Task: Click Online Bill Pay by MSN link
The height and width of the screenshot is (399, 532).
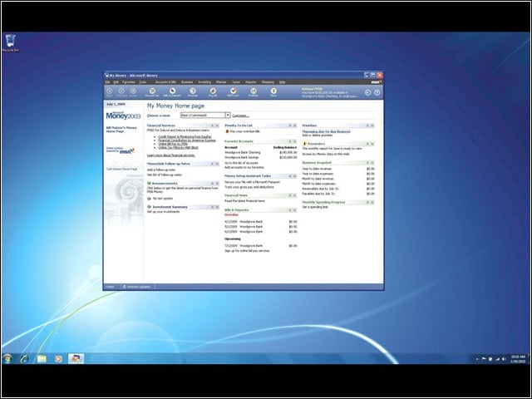Action: 173,144
